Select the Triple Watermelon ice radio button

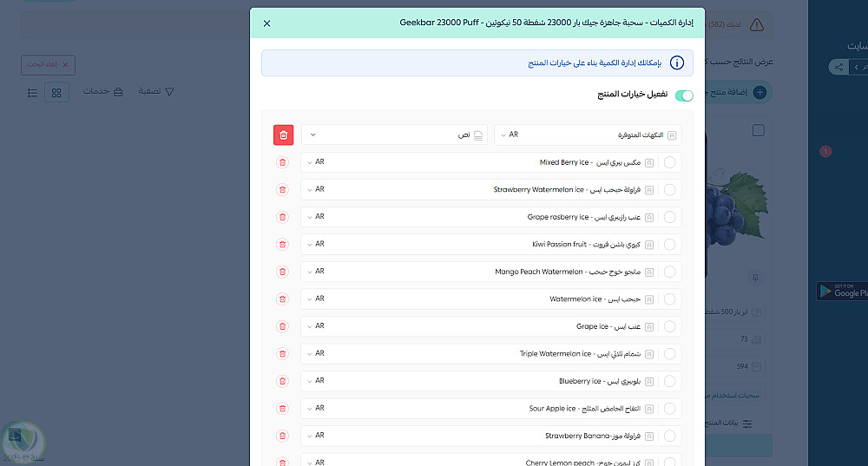(670, 354)
